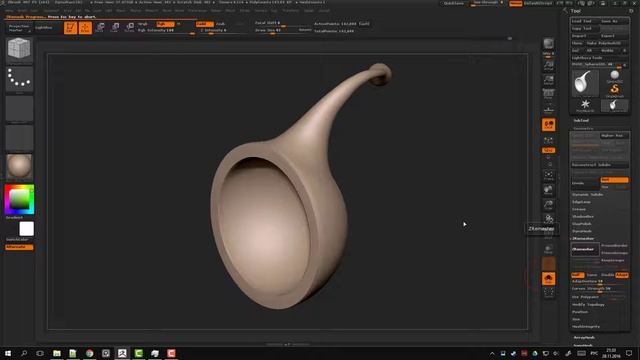Open Lightbox Tools button
Image resolution: width=640 pixels, height=360 pixels.
coord(600,58)
